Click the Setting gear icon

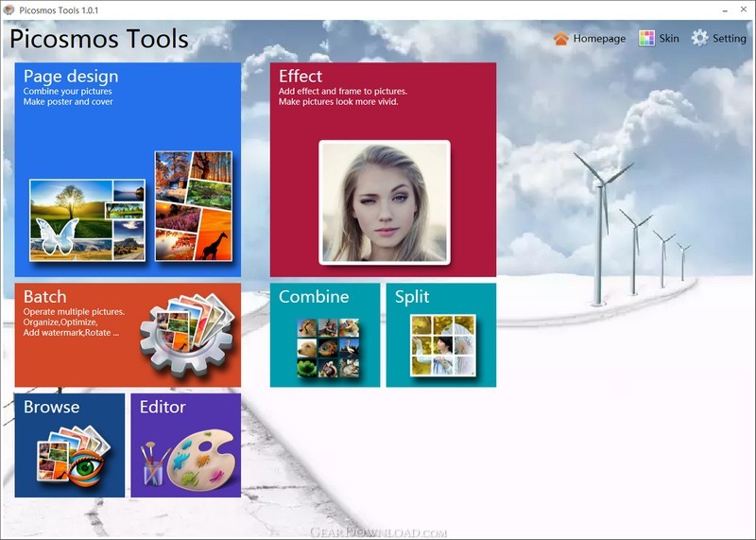[699, 38]
